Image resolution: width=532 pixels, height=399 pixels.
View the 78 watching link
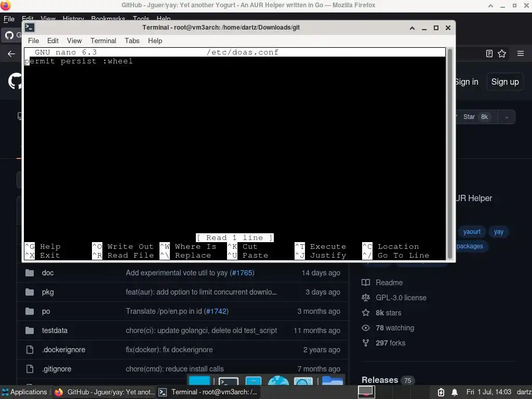point(395,328)
